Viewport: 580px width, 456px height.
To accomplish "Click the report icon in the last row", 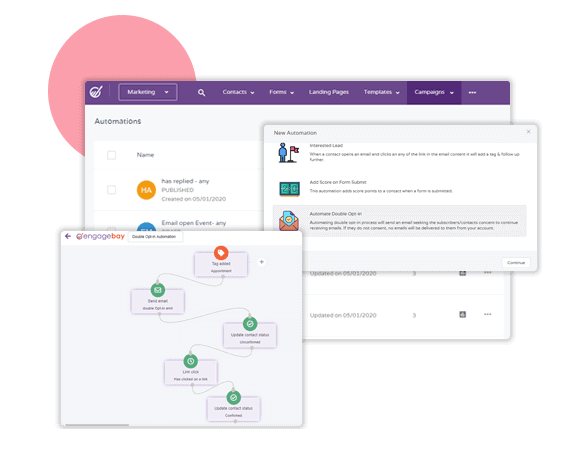I will 462,314.
